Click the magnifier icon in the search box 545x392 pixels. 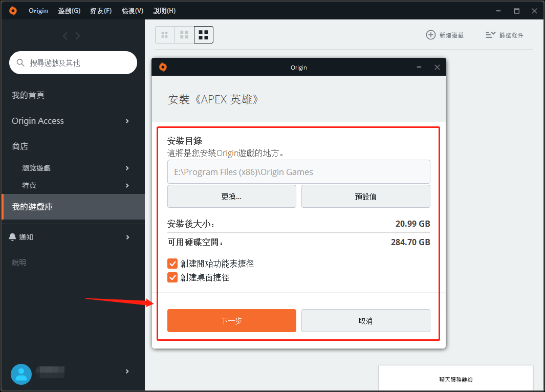(20, 62)
